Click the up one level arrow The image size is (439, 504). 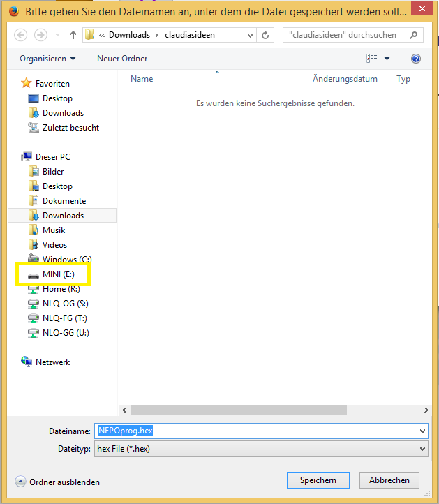pos(74,35)
